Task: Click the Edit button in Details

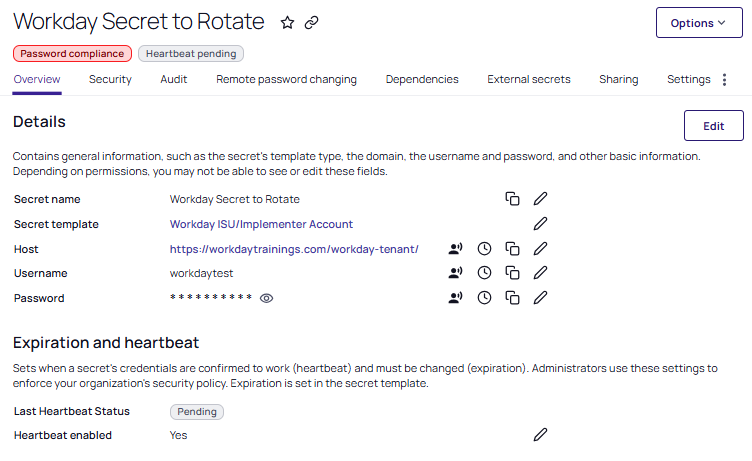Action: point(713,126)
